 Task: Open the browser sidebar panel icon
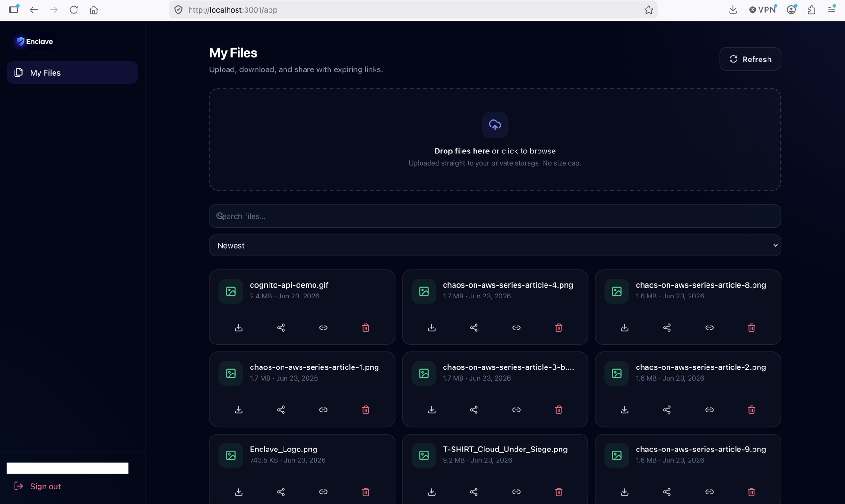tap(14, 9)
